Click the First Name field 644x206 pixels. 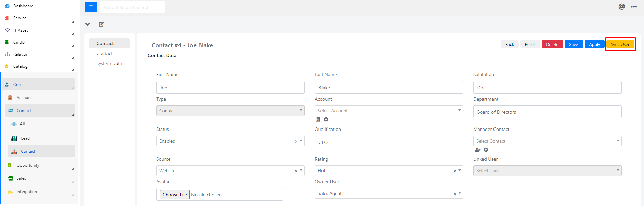click(230, 87)
